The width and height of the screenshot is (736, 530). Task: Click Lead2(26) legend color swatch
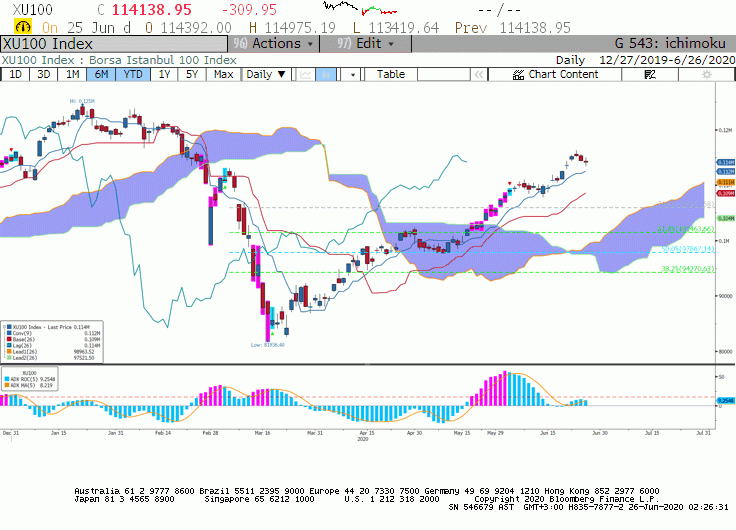9,357
